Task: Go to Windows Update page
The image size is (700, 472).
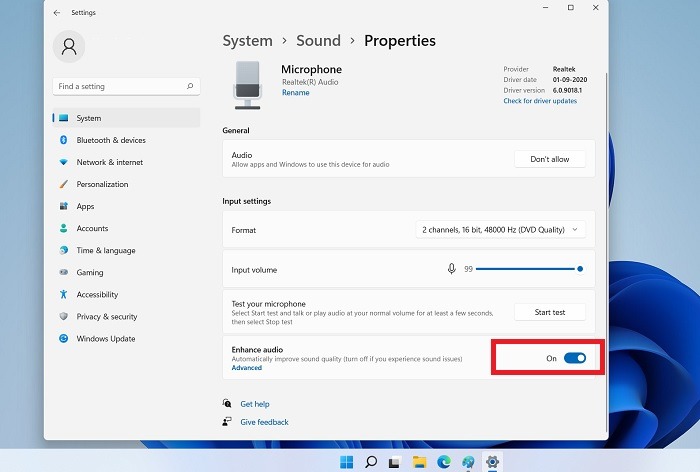Action: [106, 338]
